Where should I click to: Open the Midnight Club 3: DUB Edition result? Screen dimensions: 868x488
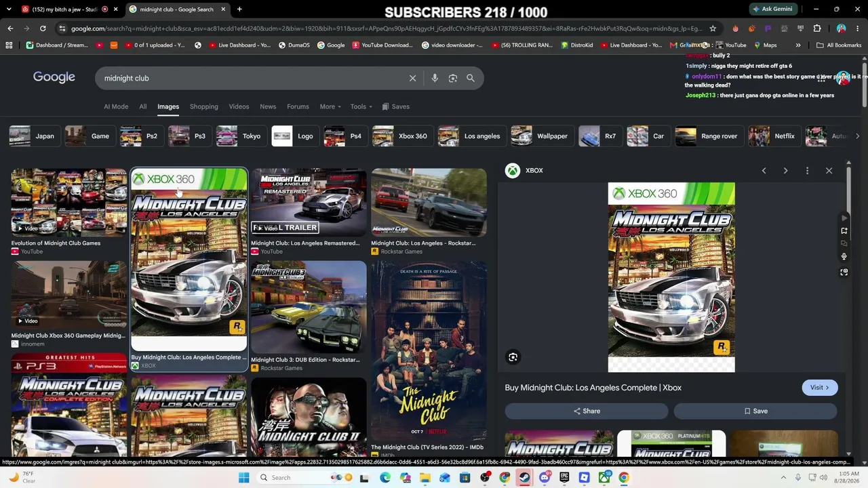(x=309, y=307)
